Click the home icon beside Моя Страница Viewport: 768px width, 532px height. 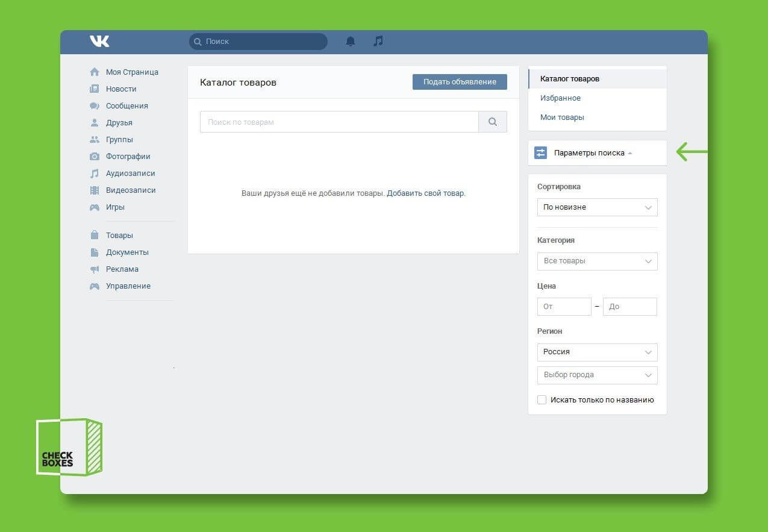pyautogui.click(x=95, y=72)
